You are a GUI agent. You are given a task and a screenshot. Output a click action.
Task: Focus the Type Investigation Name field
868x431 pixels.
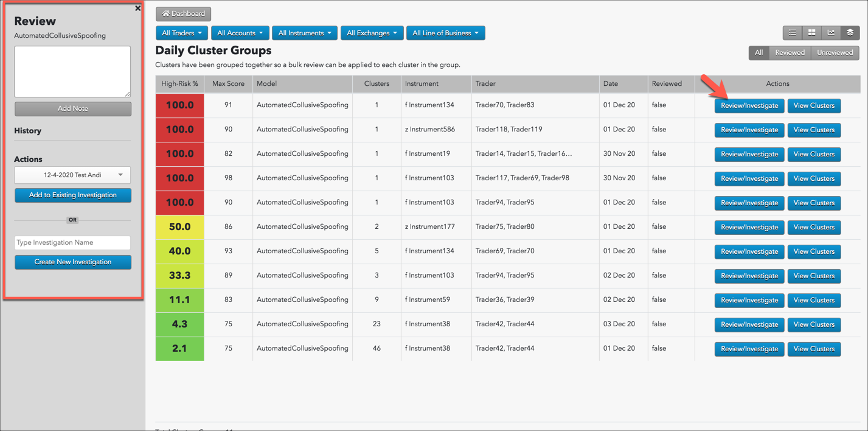pyautogui.click(x=72, y=243)
